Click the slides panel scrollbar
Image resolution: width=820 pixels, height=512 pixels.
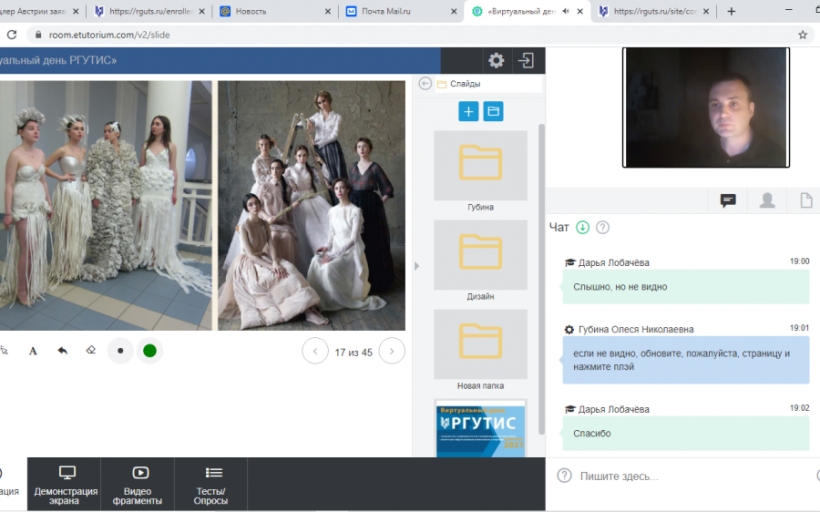pos(541,279)
